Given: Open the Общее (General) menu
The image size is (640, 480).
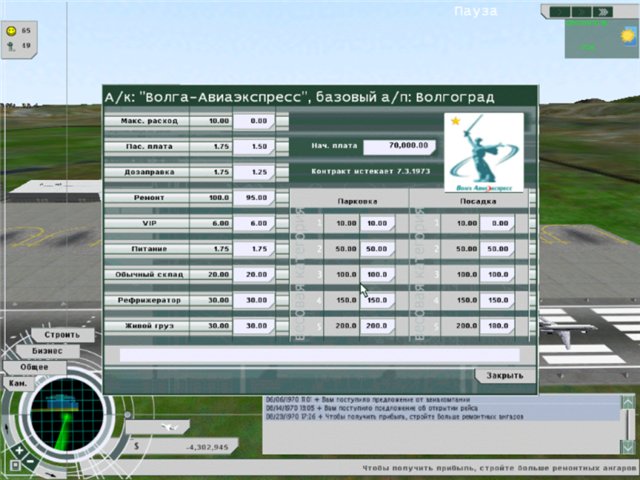Looking at the screenshot, I should click(34, 367).
